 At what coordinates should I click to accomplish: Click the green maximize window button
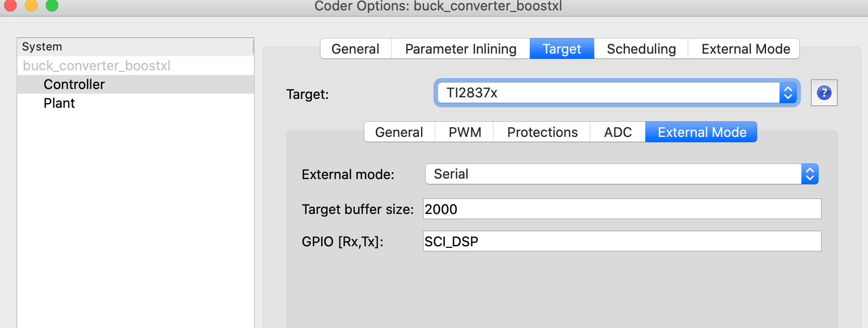click(52, 5)
